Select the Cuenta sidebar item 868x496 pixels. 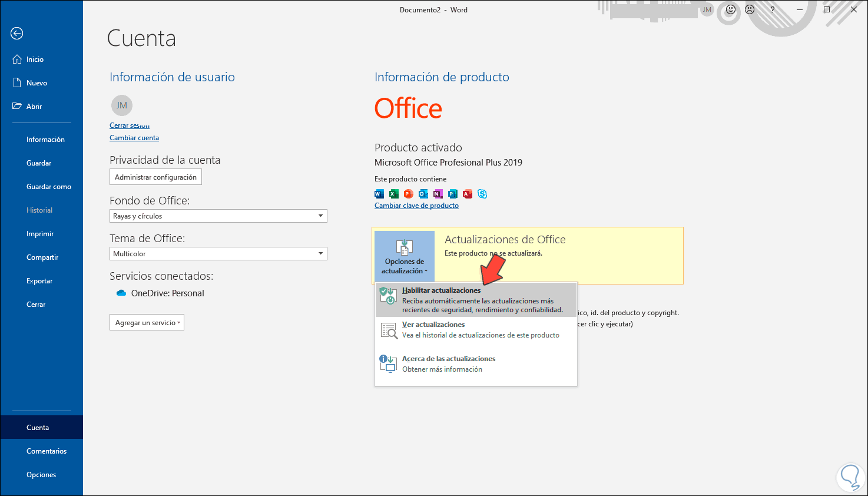tap(42, 428)
